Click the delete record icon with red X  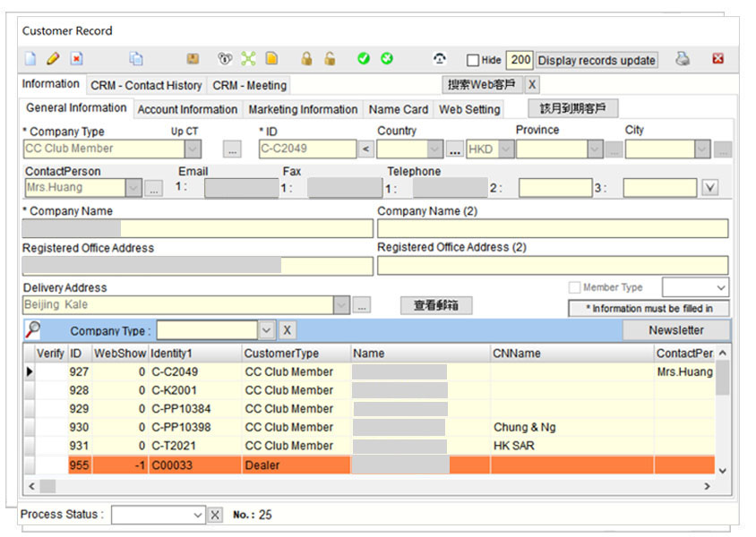(77, 59)
